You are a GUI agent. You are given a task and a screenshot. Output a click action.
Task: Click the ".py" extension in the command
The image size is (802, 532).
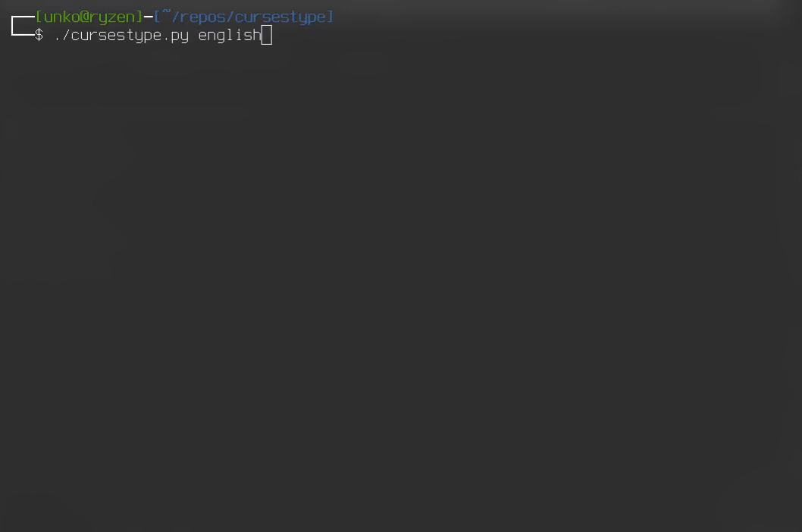(x=175, y=37)
